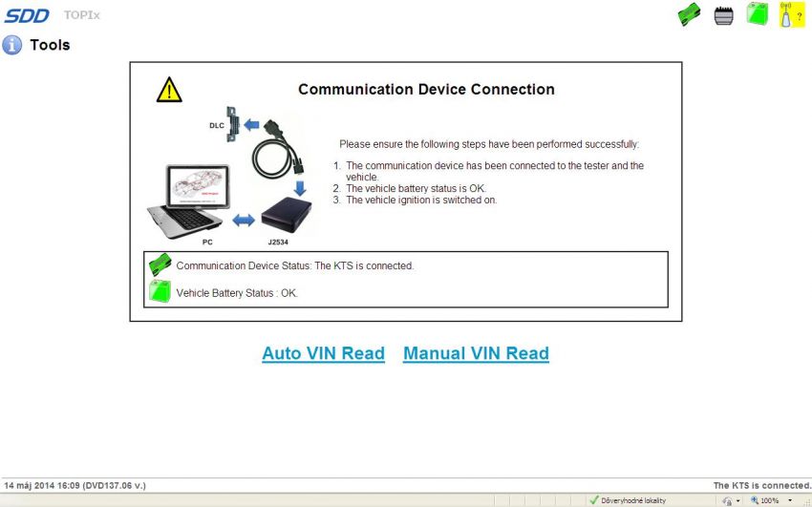Click the gray ECU module icon in header
The width and height of the screenshot is (812, 507).
pyautogui.click(x=723, y=14)
